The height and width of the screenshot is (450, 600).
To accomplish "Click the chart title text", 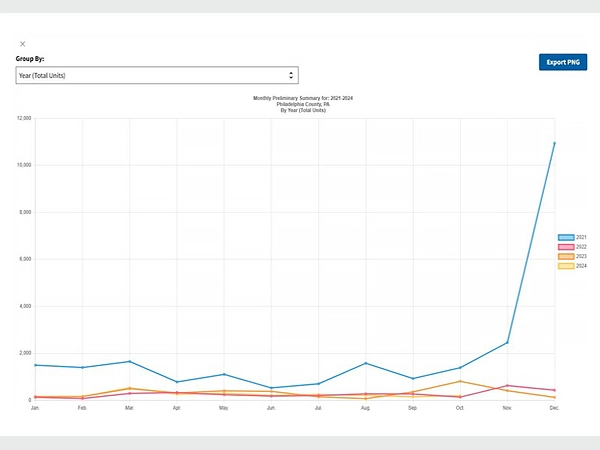I will pyautogui.click(x=303, y=98).
